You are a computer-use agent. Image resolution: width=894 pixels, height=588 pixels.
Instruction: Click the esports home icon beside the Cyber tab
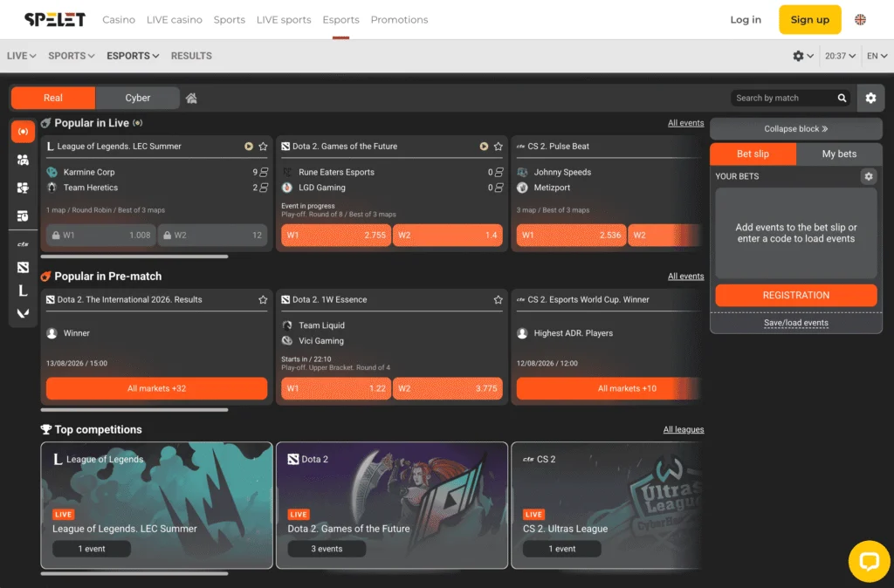tap(191, 98)
